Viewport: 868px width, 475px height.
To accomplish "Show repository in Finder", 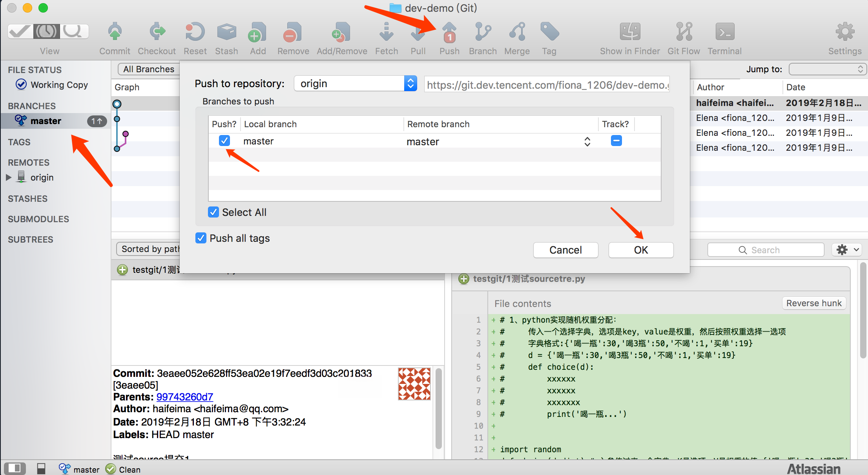I will [x=630, y=38].
